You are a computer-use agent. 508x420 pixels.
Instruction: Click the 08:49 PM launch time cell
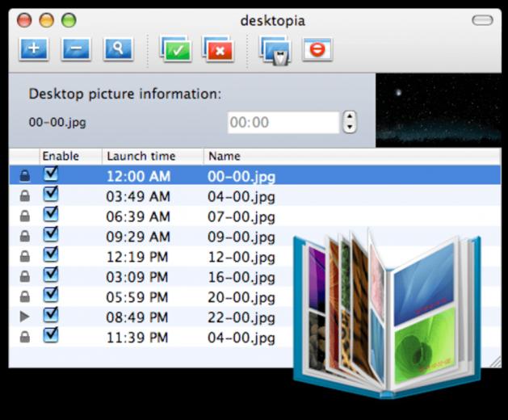tap(137, 317)
